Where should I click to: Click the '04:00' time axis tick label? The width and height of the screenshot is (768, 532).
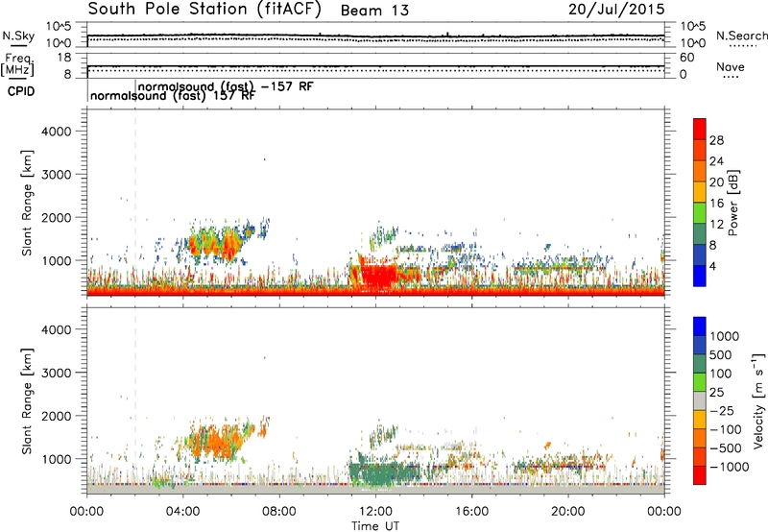[x=182, y=512]
